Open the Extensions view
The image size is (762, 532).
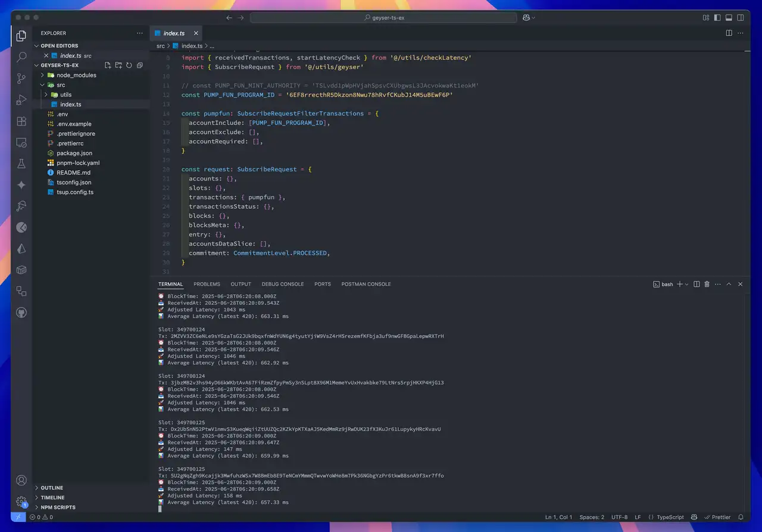[21, 121]
